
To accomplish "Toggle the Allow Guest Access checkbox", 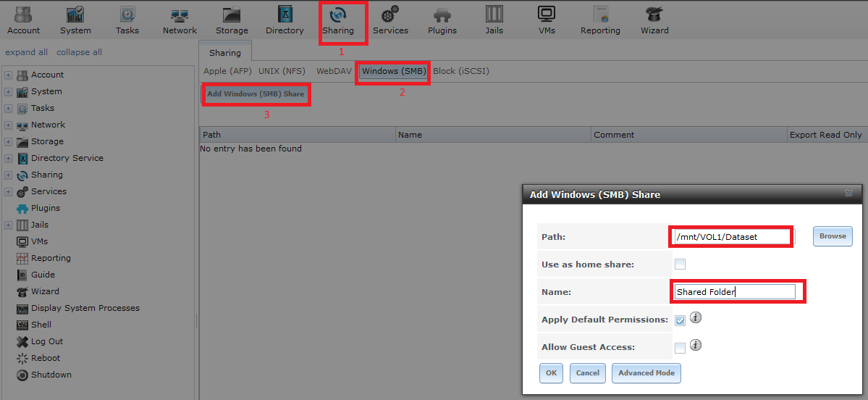I will click(680, 348).
